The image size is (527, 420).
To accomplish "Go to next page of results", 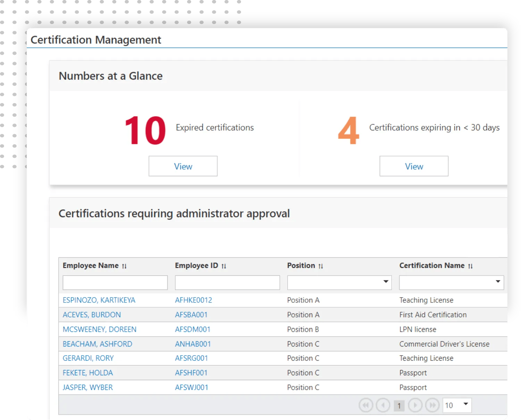I will [415, 405].
